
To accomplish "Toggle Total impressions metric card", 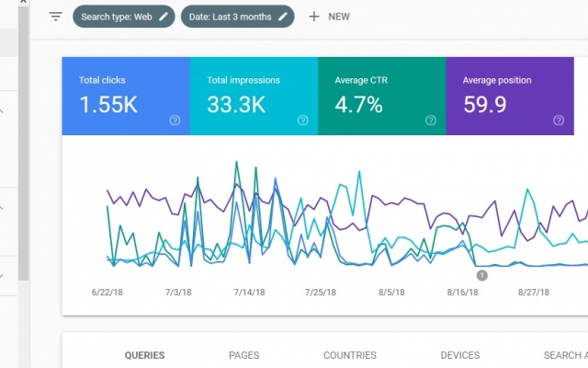I will click(x=254, y=96).
